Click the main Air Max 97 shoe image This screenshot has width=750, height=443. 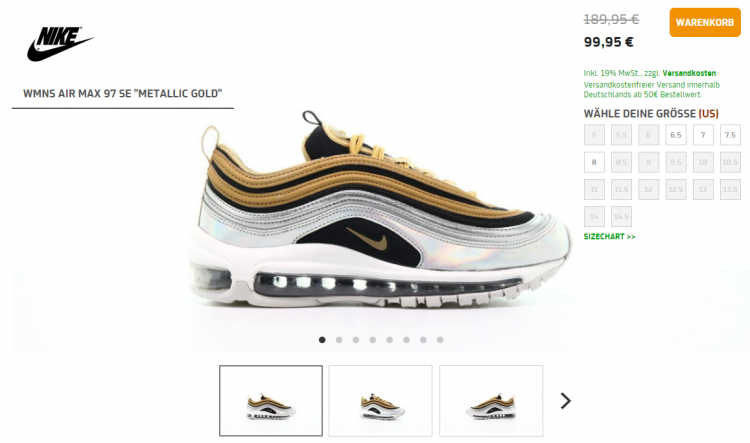point(380,210)
